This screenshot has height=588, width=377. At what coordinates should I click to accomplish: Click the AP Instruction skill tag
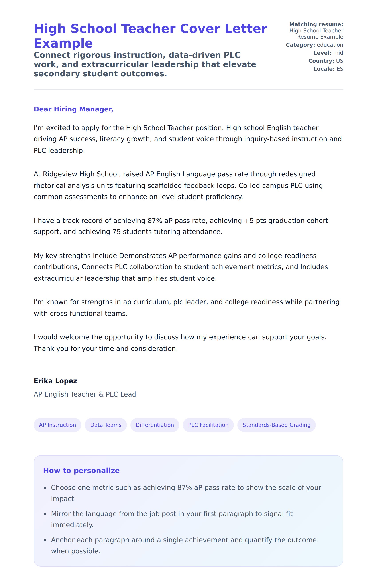(x=57, y=425)
